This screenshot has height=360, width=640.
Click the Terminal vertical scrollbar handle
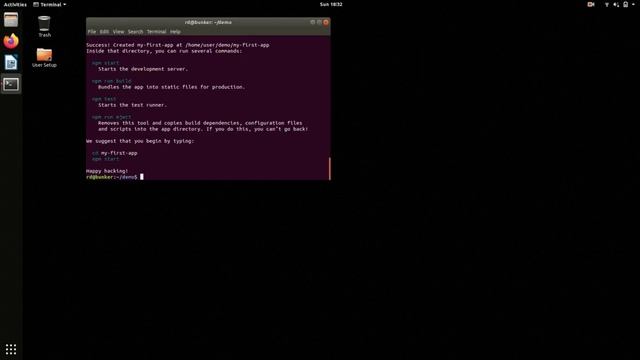pos(329,168)
